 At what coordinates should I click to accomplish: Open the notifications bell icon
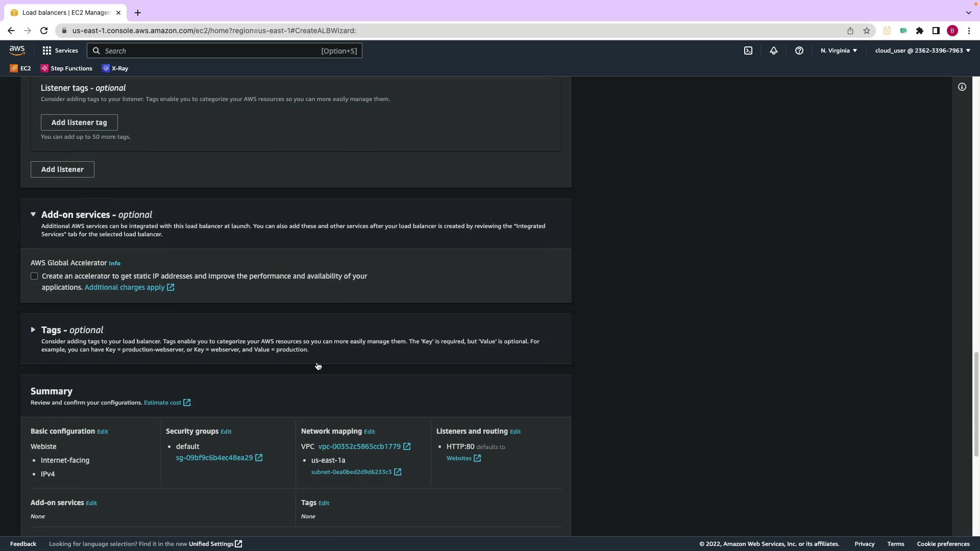pos(773,51)
